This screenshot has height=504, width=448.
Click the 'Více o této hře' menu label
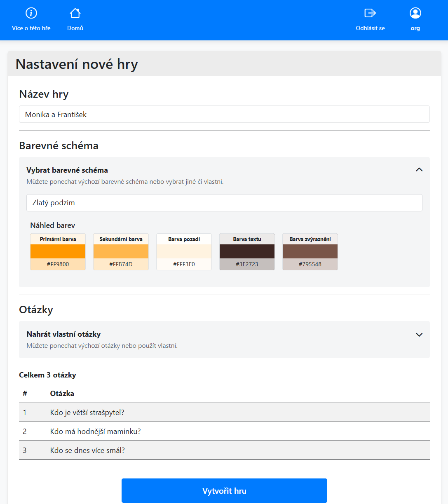coord(31,28)
